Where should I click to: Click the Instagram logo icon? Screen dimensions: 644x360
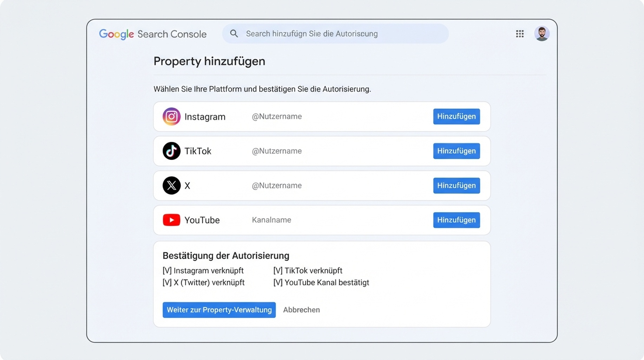click(171, 116)
